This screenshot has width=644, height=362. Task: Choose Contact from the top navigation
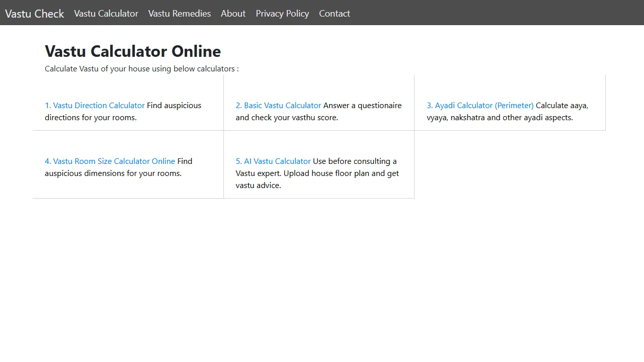pyautogui.click(x=334, y=14)
